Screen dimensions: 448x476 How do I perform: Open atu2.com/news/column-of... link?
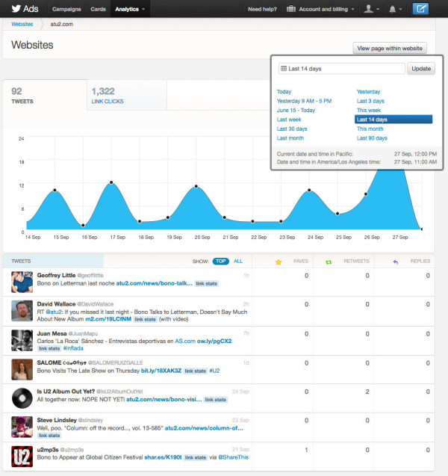(204, 428)
